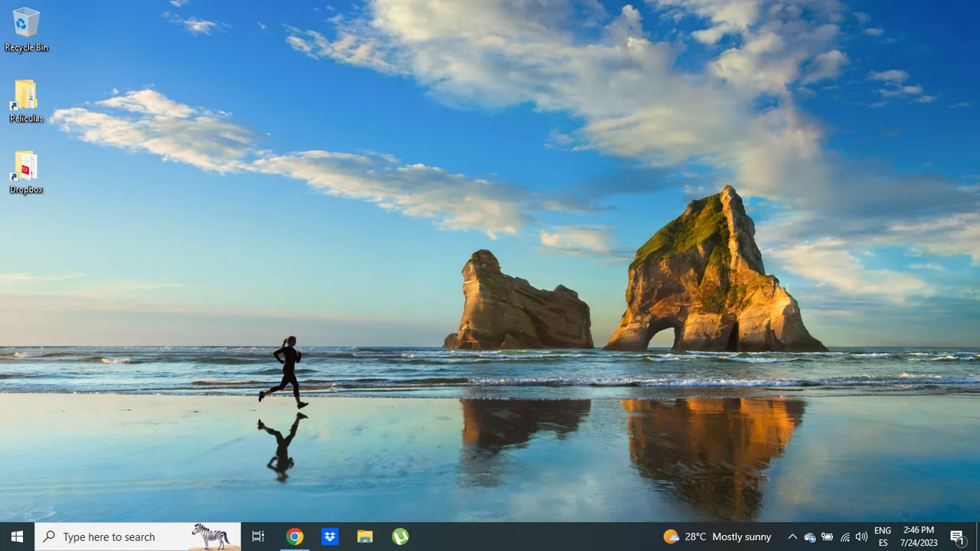
Task: Switch the ENG ES input language
Action: (883, 536)
